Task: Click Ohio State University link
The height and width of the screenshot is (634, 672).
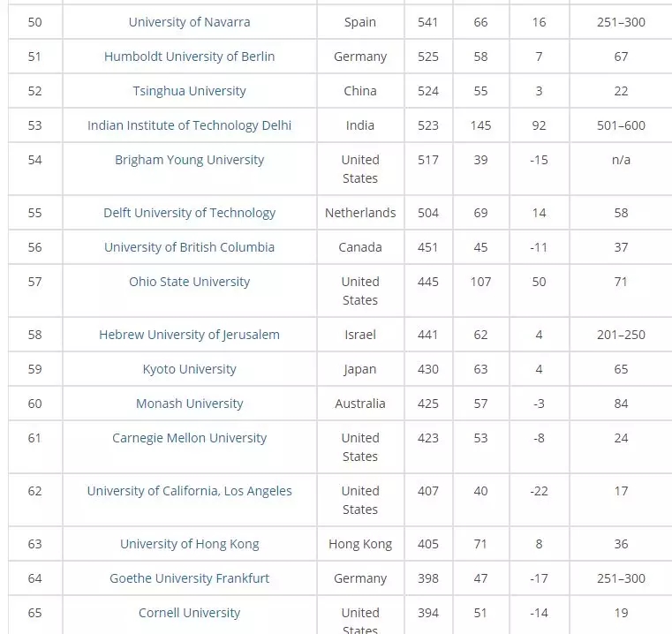Action: click(x=189, y=282)
